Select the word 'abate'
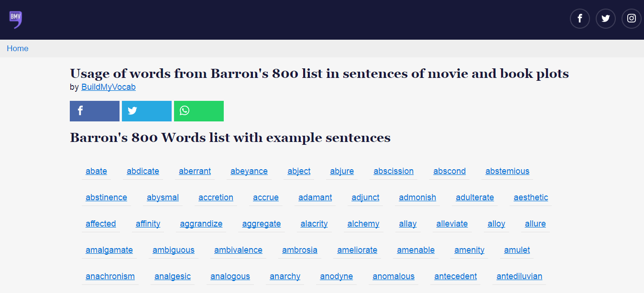This screenshot has height=293, width=644. pos(96,171)
